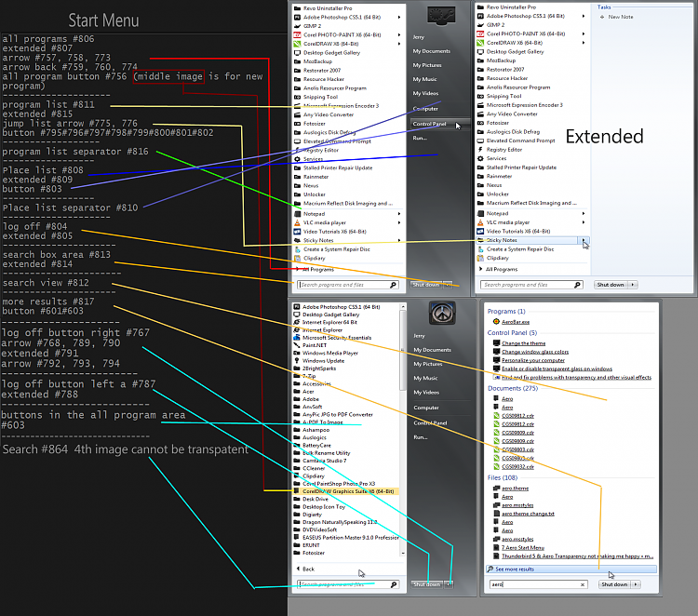698x616 pixels.
Task: Open the Change window glass colors link
Action: (x=535, y=352)
